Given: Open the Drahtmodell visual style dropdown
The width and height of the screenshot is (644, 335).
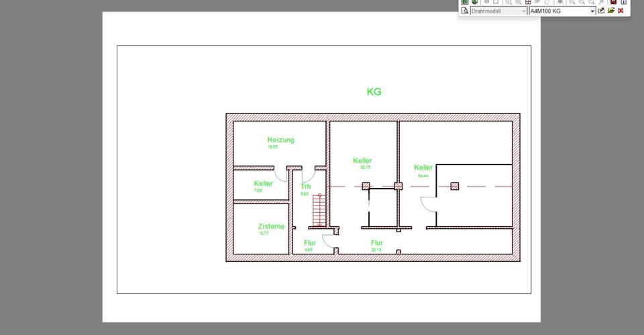Looking at the screenshot, I should click(x=499, y=11).
